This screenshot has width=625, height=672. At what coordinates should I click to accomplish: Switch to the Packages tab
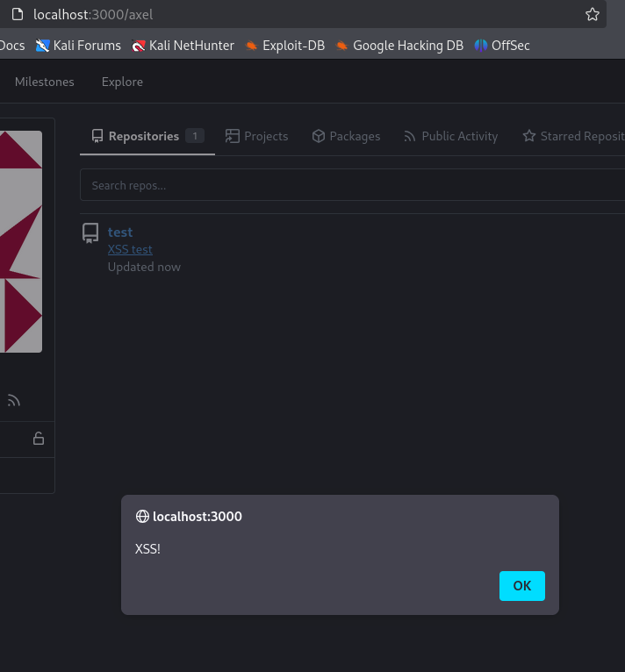pos(346,136)
